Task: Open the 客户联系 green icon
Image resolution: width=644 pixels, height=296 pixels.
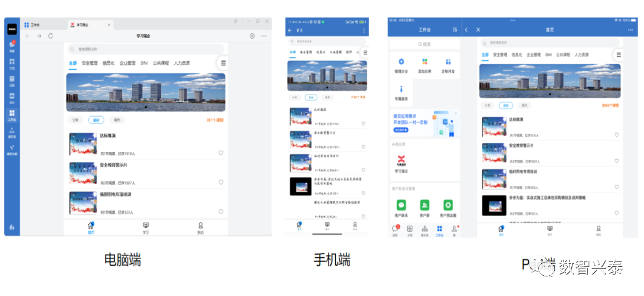Action: tap(401, 206)
